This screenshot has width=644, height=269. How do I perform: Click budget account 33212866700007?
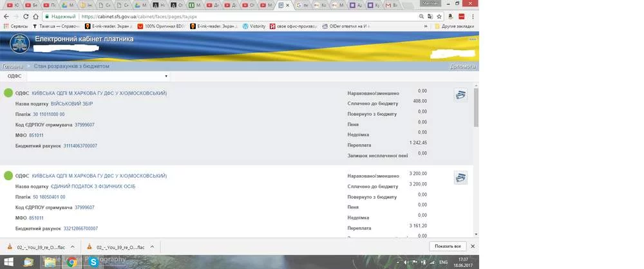click(80, 228)
